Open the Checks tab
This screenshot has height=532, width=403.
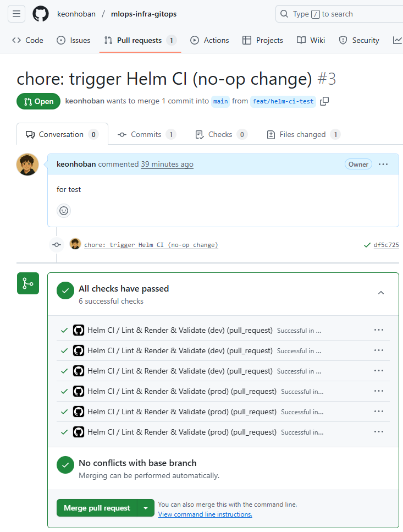[x=220, y=134]
